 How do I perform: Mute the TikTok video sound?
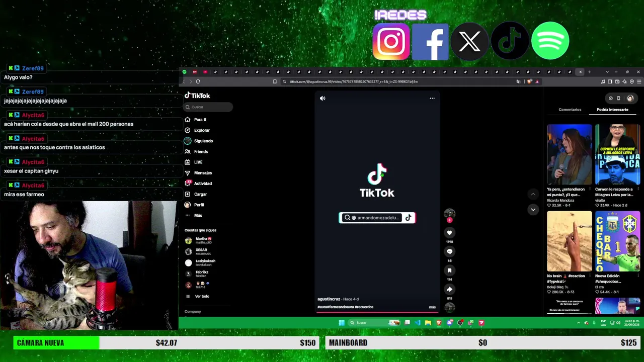(323, 99)
